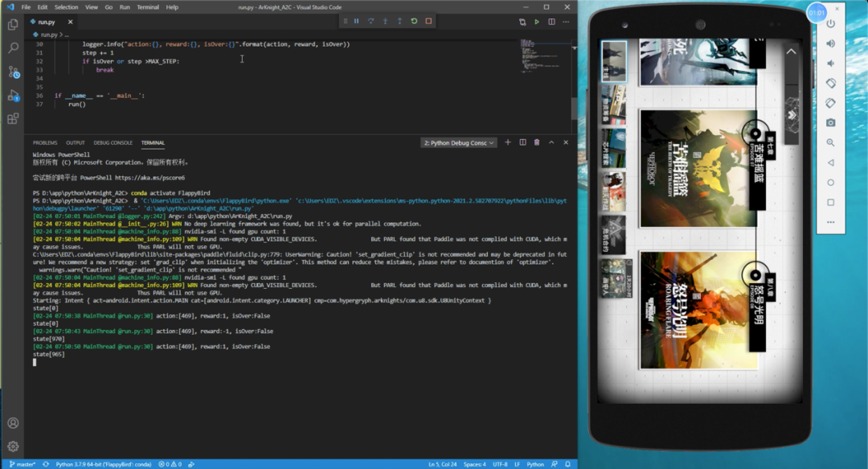The width and height of the screenshot is (868, 469).
Task: Open the Accounts menu icon
Action: point(13,423)
